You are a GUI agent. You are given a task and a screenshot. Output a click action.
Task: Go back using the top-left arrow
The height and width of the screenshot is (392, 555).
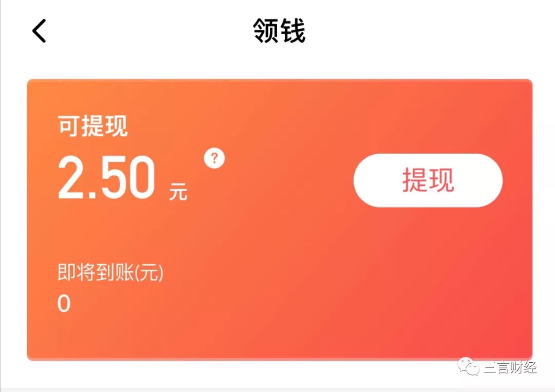tap(39, 31)
